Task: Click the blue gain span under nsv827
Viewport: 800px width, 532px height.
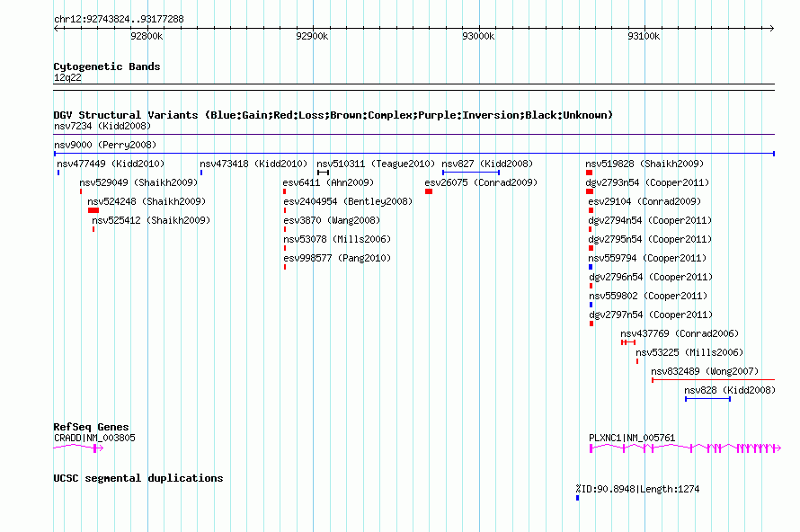Action: tap(470, 173)
